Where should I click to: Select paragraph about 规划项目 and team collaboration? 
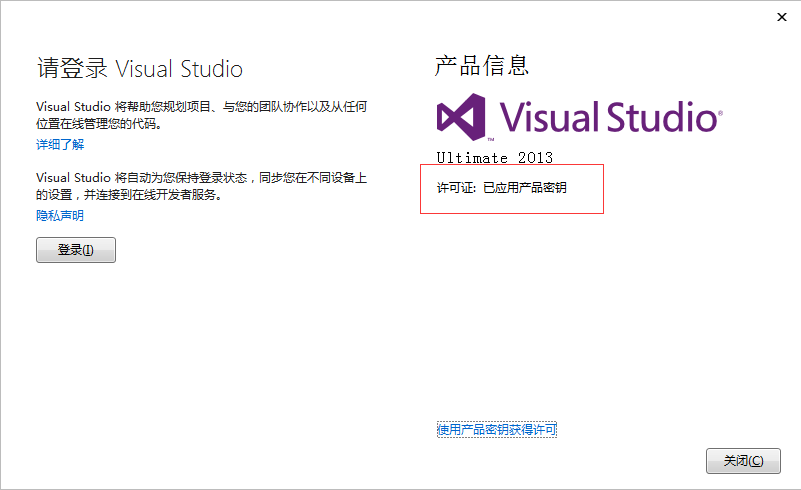point(201,115)
